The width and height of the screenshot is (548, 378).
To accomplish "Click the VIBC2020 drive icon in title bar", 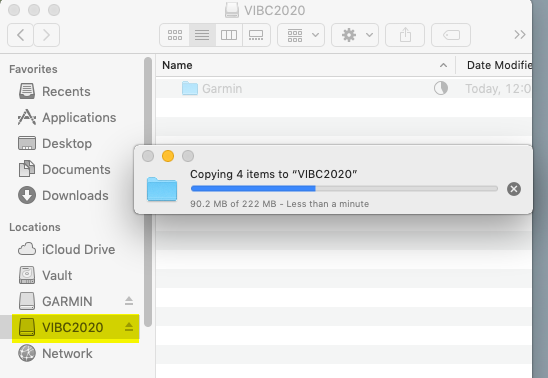I will pyautogui.click(x=232, y=10).
